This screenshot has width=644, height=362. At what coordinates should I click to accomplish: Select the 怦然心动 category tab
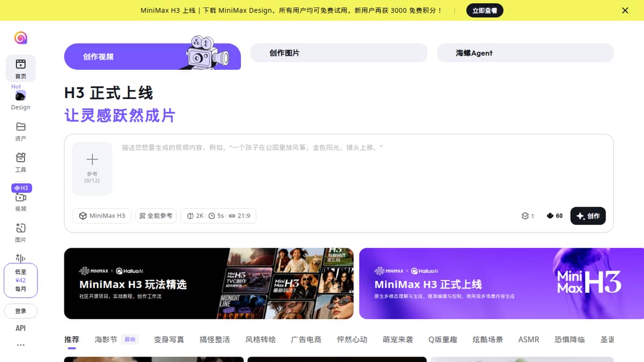tap(352, 339)
